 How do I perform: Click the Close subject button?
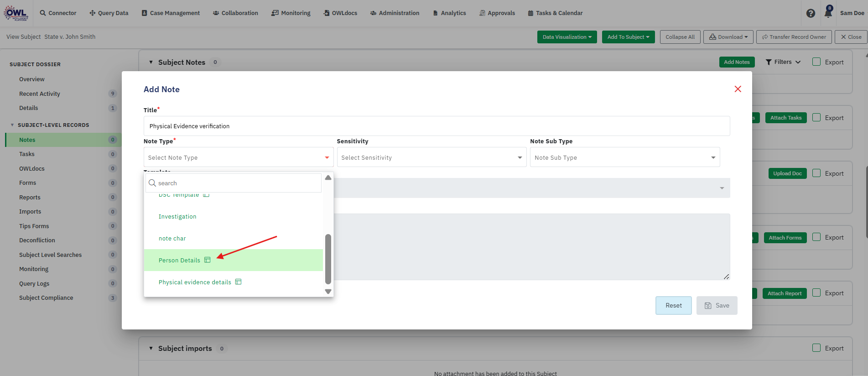851,37
